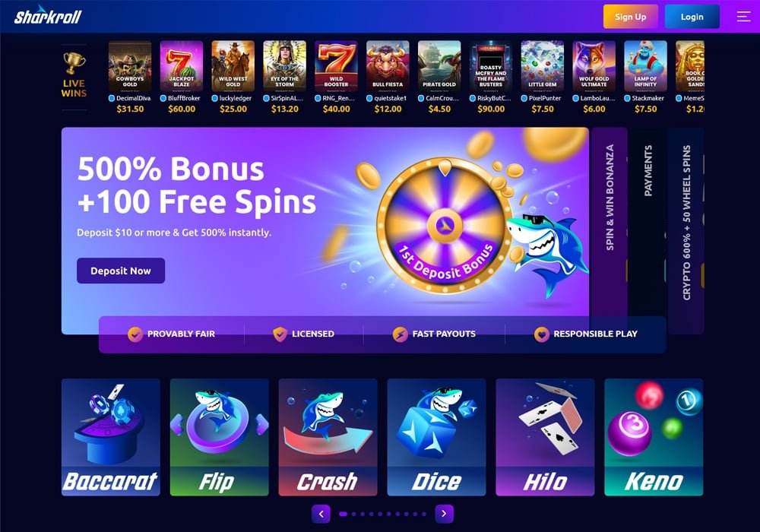760x532 pixels.
Task: Open the Crash game tile
Action: (x=328, y=437)
